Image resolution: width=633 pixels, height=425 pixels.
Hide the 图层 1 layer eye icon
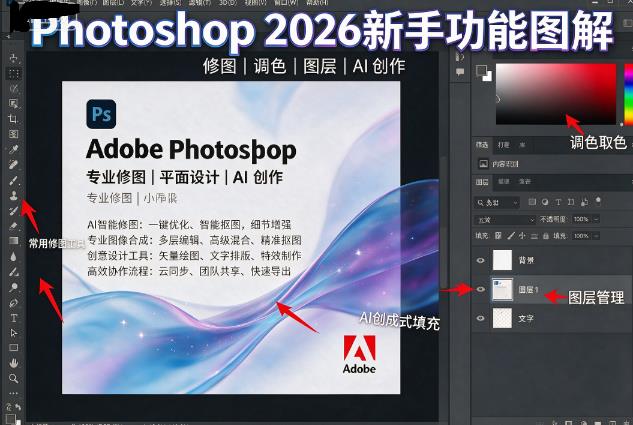(x=480, y=289)
